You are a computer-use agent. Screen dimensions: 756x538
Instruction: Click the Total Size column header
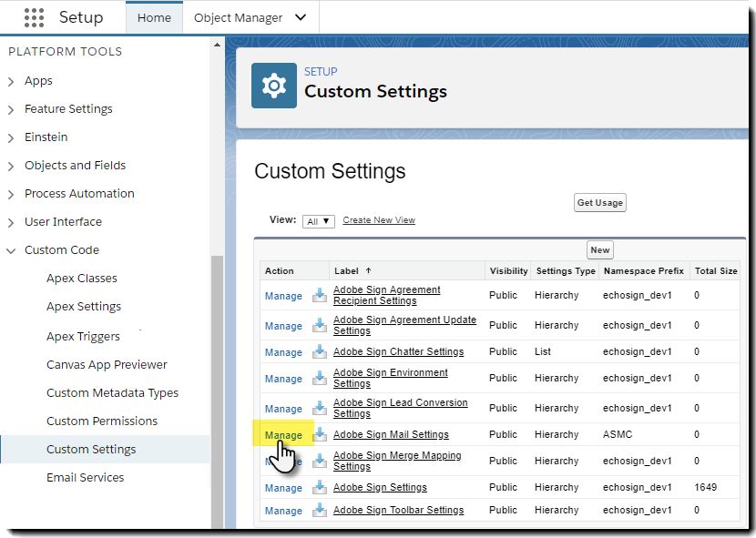(716, 271)
